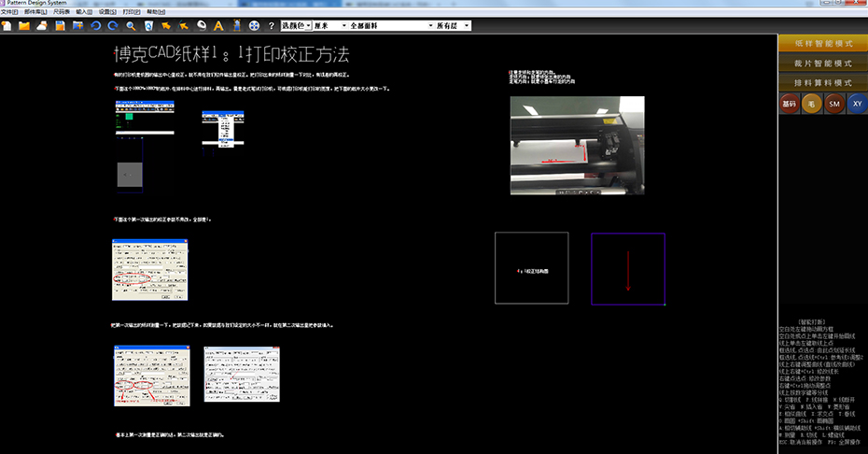This screenshot has height=454, width=868.
Task: Click the save disk icon
Action: [60, 26]
